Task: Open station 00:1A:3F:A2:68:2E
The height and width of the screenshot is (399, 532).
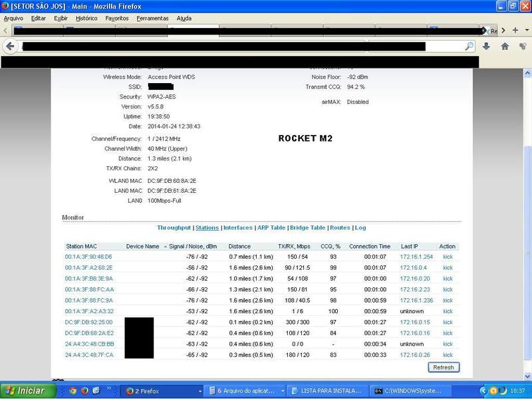Action: pyautogui.click(x=88, y=268)
